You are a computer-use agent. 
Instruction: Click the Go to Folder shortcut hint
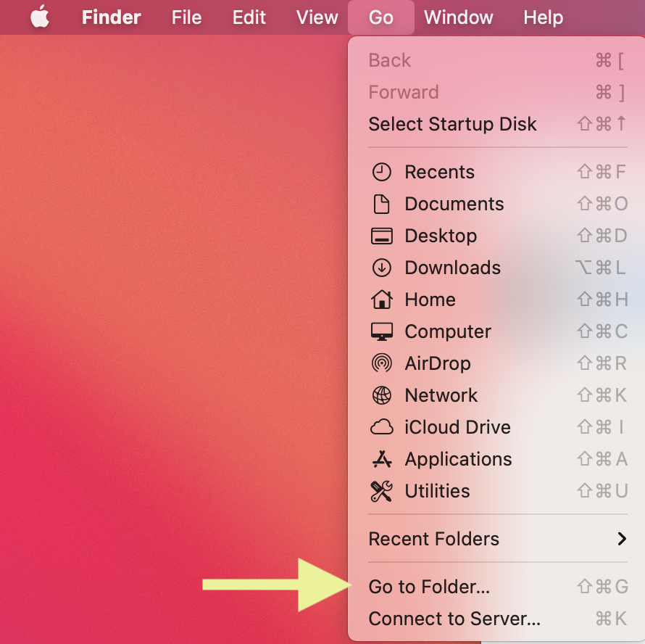pyautogui.click(x=602, y=587)
